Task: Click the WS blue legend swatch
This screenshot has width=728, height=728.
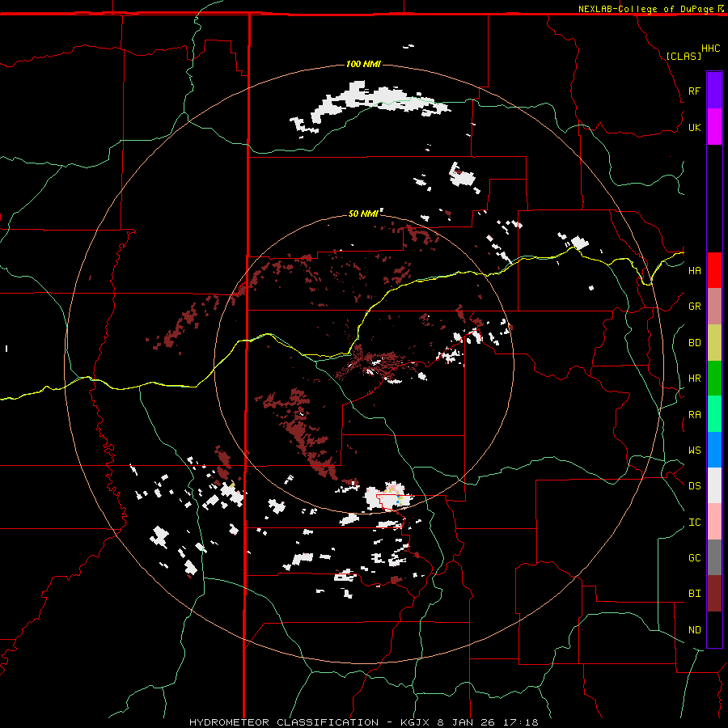Action: tap(714, 450)
